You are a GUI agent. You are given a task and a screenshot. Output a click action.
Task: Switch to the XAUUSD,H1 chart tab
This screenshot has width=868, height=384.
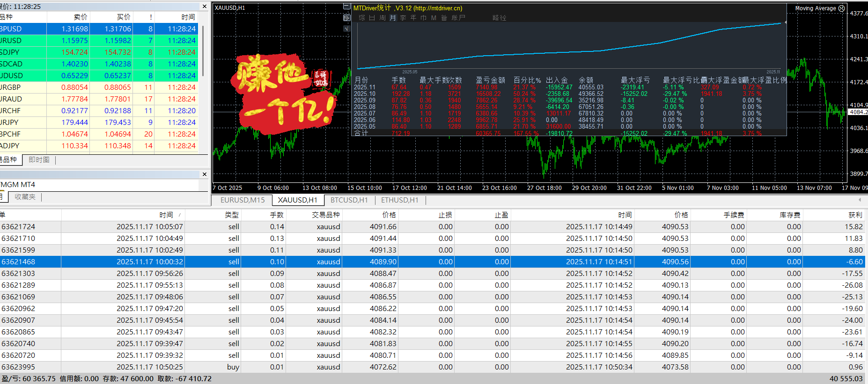(x=298, y=200)
